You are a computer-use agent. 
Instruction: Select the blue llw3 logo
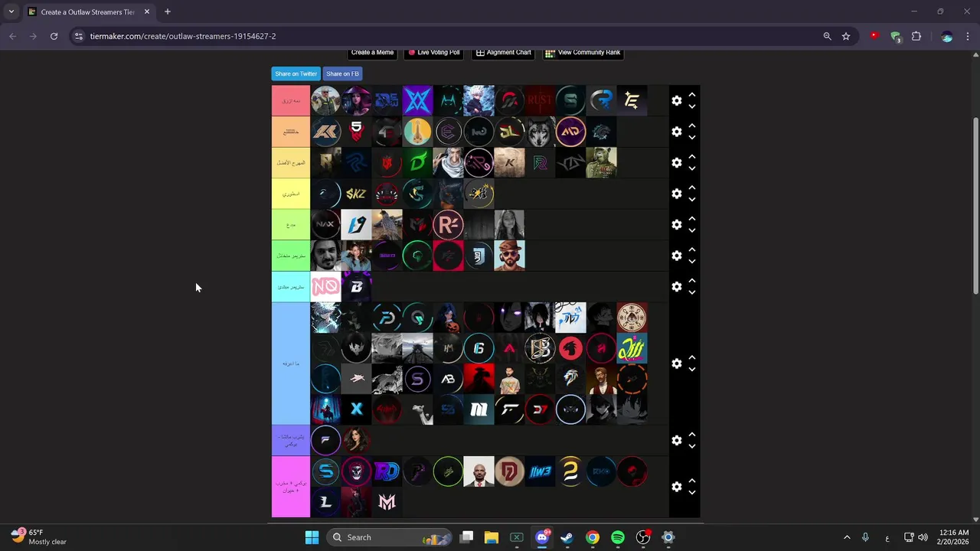[x=540, y=471]
